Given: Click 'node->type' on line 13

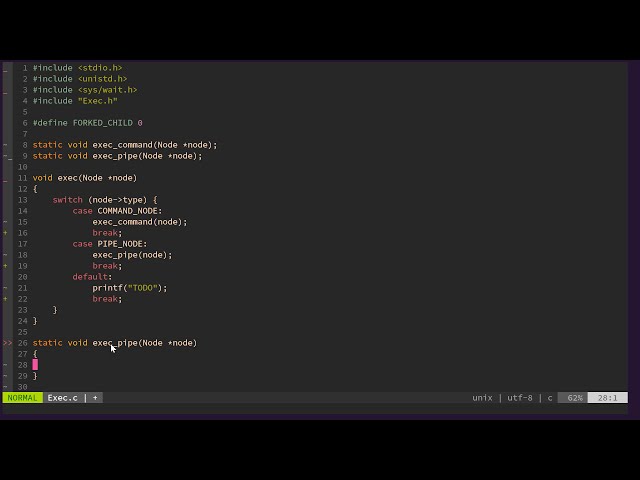Looking at the screenshot, I should coord(118,200).
